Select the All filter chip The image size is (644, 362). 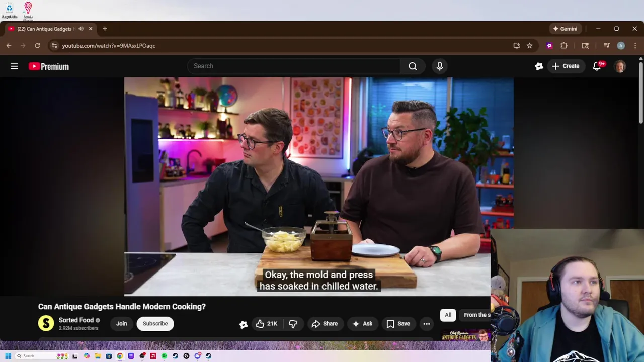tap(448, 315)
